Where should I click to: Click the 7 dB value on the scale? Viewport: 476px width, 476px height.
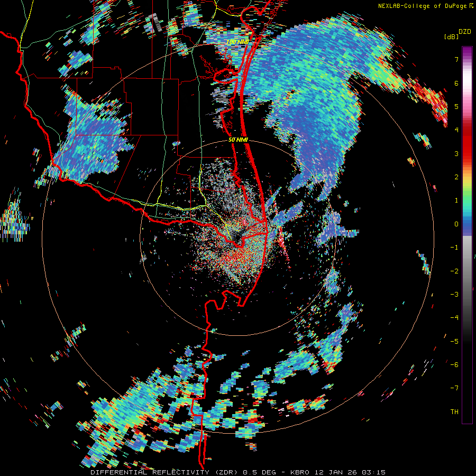tap(456, 59)
